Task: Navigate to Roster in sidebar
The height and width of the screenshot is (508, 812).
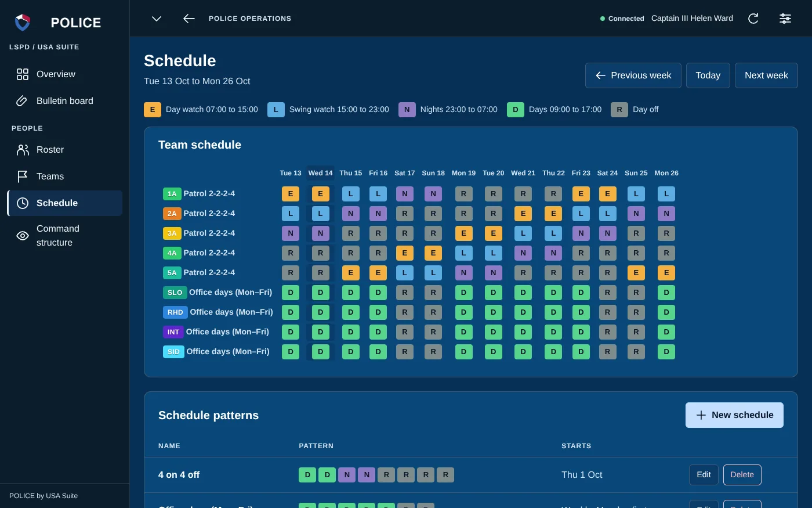Action: tap(65, 150)
